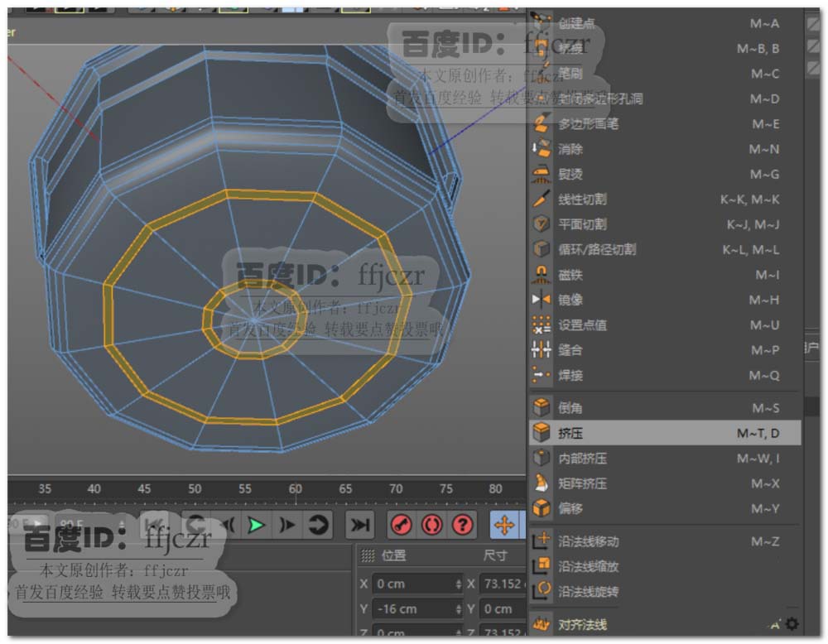The width and height of the screenshot is (828, 644).
Task: Choose the 平面切割 plane cut icon
Action: [x=542, y=224]
